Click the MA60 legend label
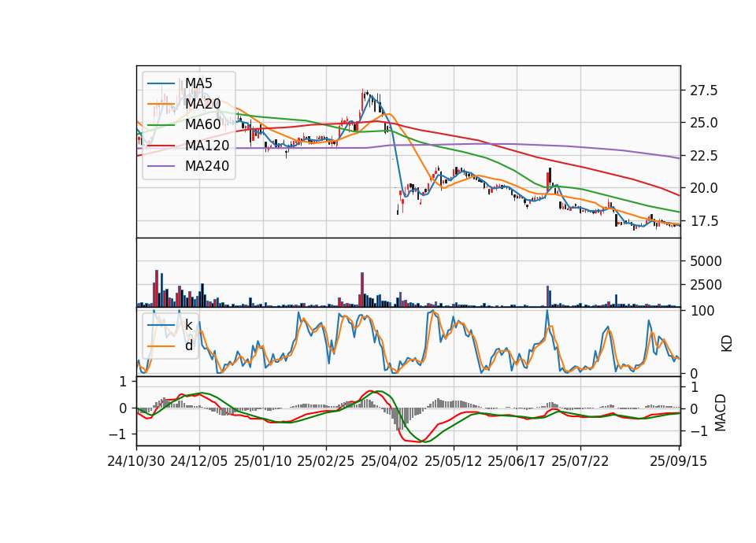 tap(203, 124)
